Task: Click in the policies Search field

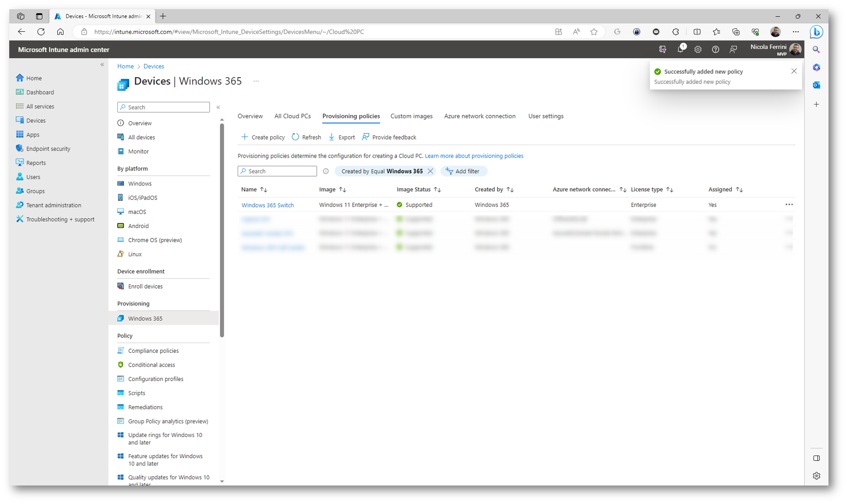Action: point(277,171)
